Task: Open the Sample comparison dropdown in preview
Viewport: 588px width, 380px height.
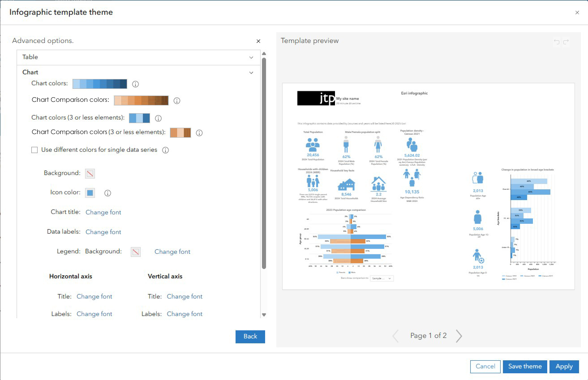Action: pyautogui.click(x=381, y=278)
